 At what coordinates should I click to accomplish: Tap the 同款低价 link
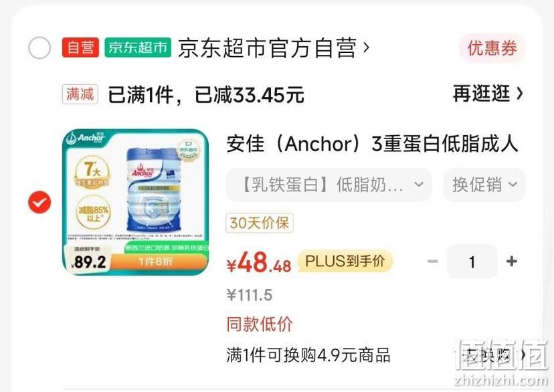tap(260, 324)
